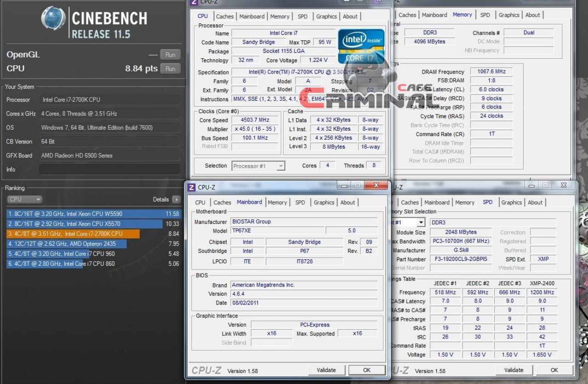Open Graphics tab in CPU-Z Mainboard window
The width and height of the screenshot is (588, 384).
[324, 202]
